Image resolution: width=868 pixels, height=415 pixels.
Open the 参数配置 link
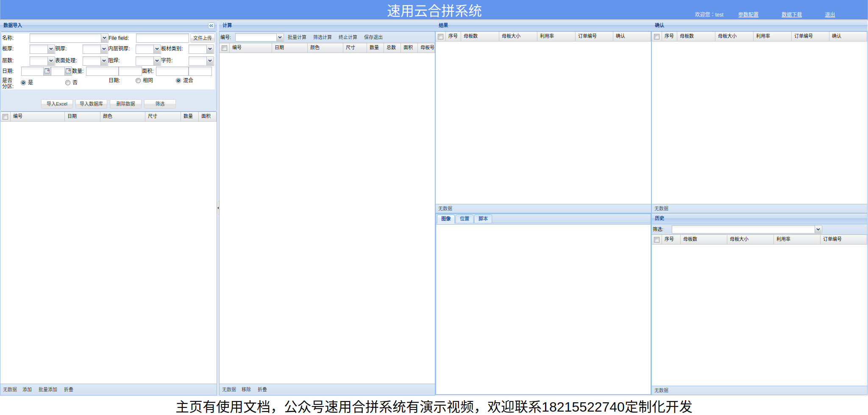point(748,15)
